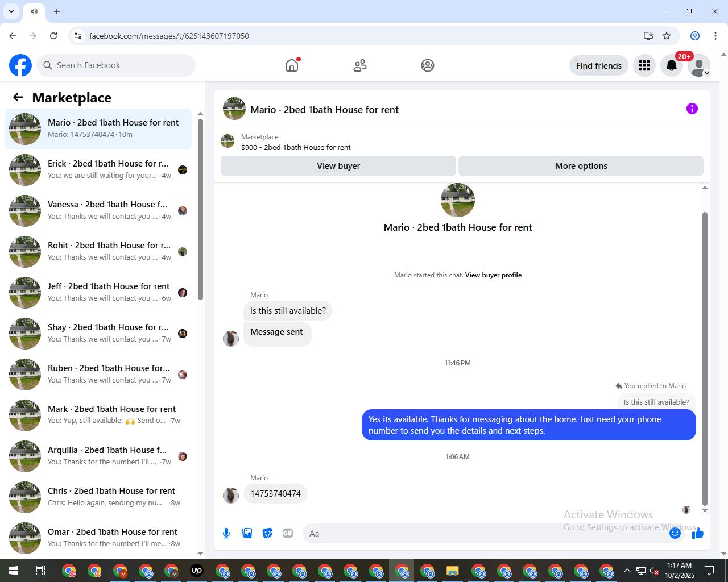Click the browser back button

pyautogui.click(x=13, y=36)
